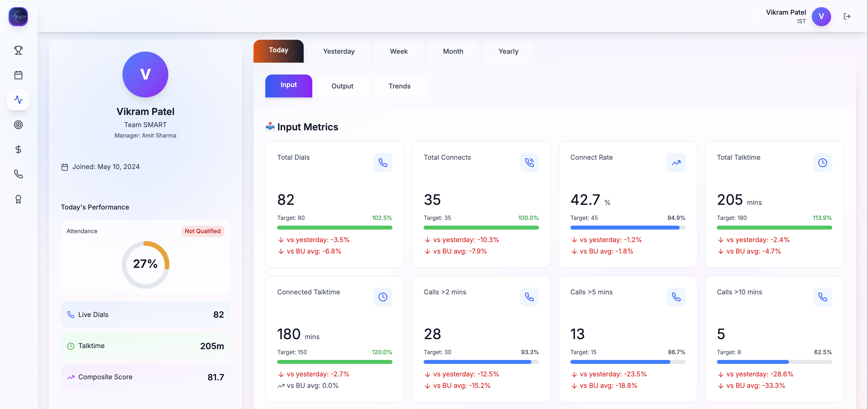The width and height of the screenshot is (868, 409).
Task: Click the award badge sidebar icon
Action: click(18, 199)
